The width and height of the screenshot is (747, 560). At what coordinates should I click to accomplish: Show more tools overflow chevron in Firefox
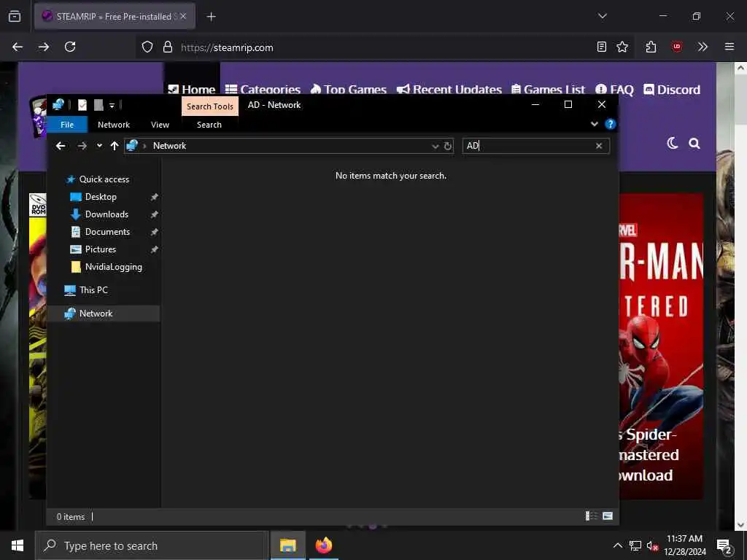[x=703, y=47]
